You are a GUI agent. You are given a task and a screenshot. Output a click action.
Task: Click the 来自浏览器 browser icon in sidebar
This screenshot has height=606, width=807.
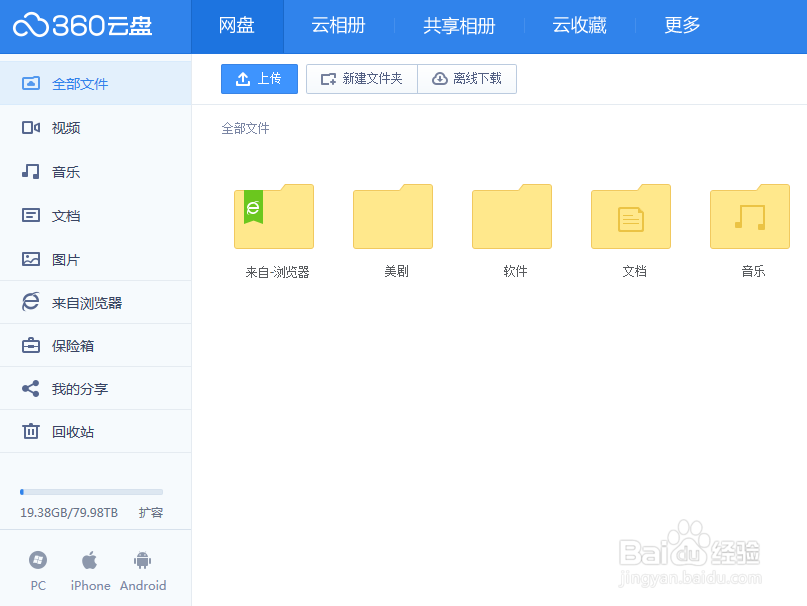pos(31,302)
